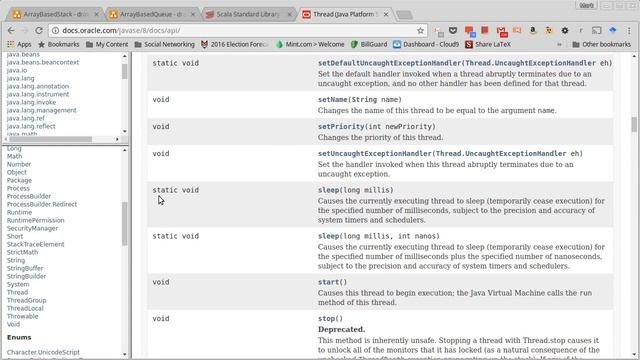Open the Apps shortcut in bookmarks bar
Screen dimensions: 640x360
[19, 44]
